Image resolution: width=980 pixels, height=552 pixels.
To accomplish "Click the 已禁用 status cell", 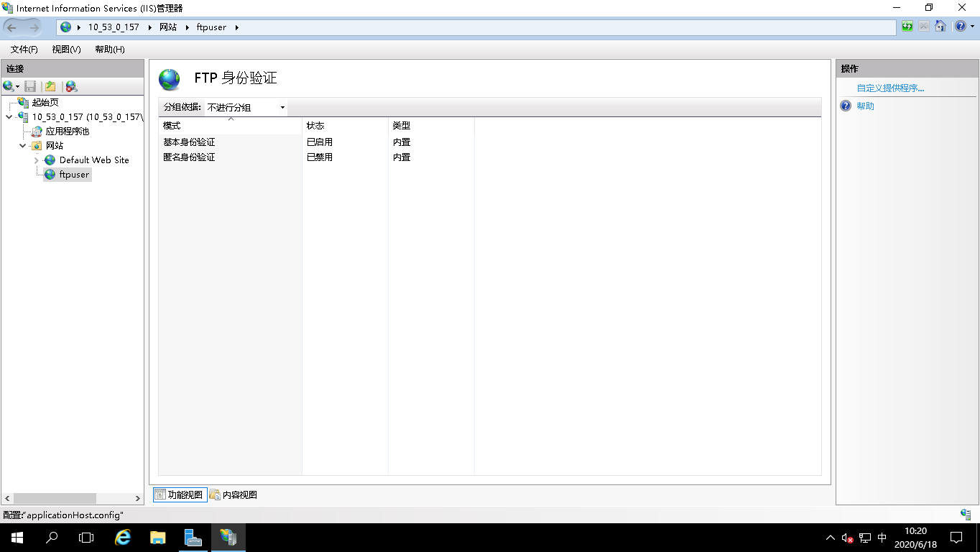I will (x=320, y=157).
